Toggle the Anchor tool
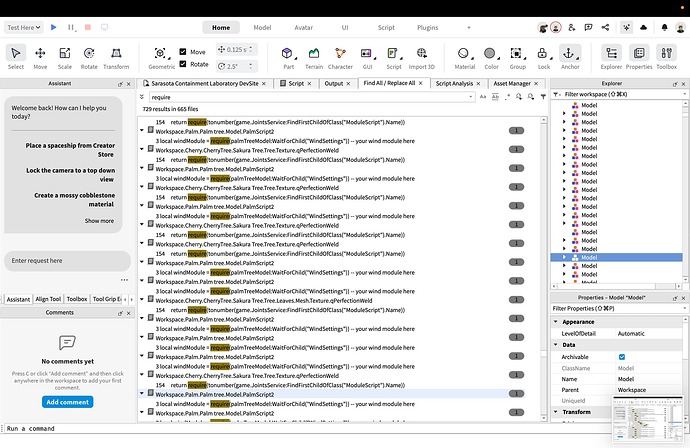 [x=570, y=58]
